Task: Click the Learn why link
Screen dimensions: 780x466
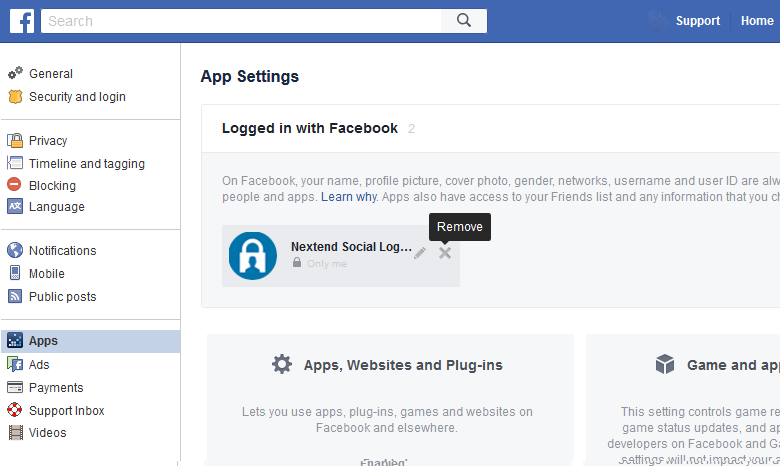Action: pos(348,198)
